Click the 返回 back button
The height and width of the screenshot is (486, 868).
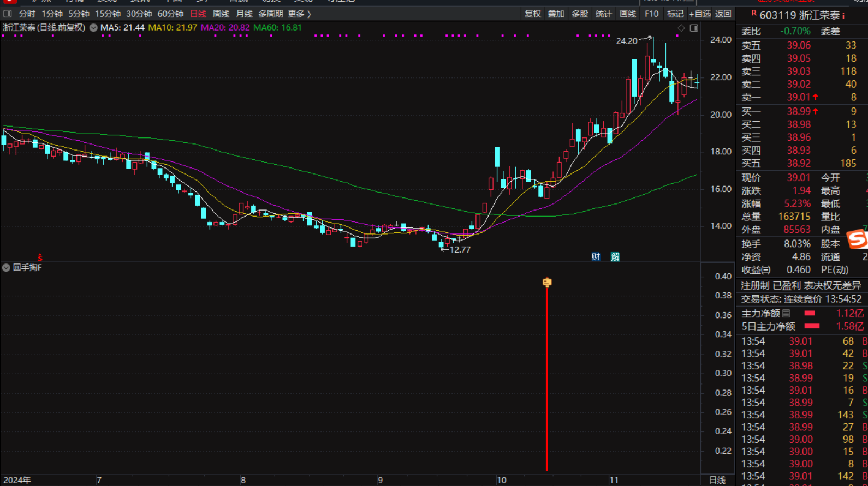tap(723, 14)
